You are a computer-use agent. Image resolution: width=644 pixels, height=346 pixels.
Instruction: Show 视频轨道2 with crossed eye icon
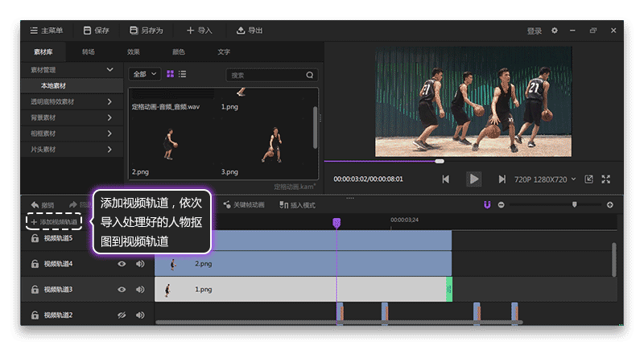[x=122, y=315]
